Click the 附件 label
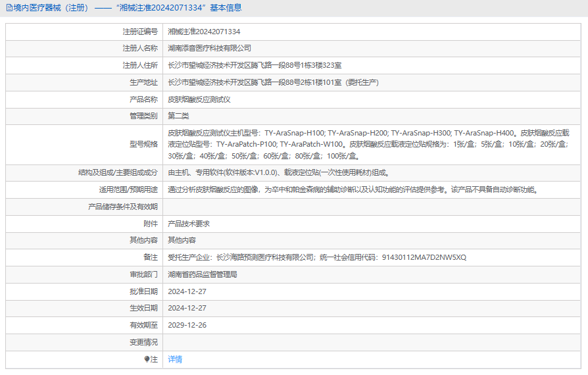The width and height of the screenshot is (588, 375). coord(151,224)
